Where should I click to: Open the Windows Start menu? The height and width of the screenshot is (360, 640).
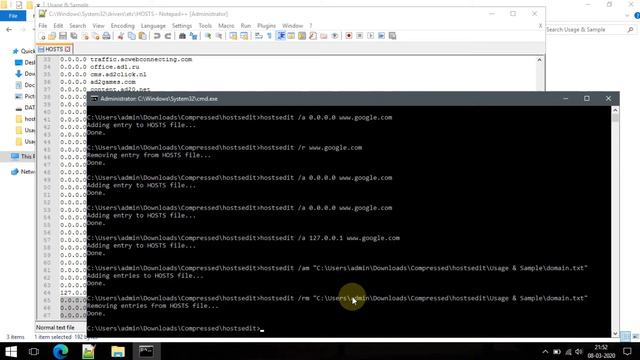[x=11, y=351]
